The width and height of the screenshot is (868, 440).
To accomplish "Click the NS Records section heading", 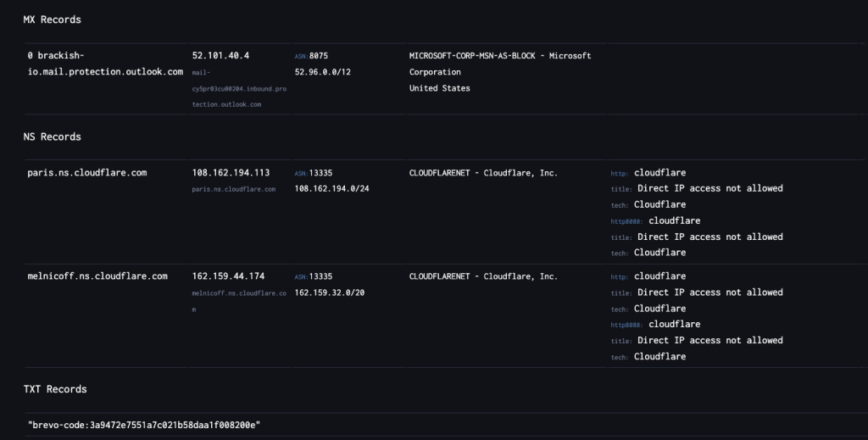I will click(x=52, y=136).
